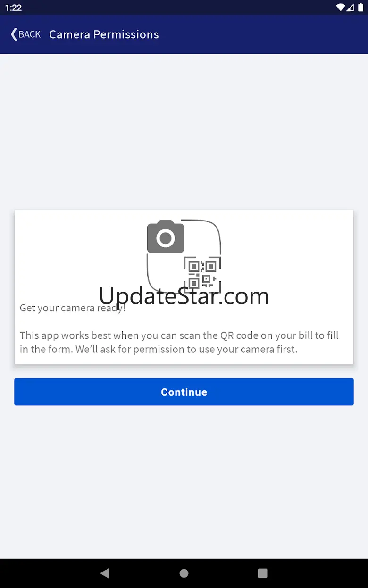Tap the UpdateStar.com watermark text
The width and height of the screenshot is (368, 588).
[x=184, y=296]
